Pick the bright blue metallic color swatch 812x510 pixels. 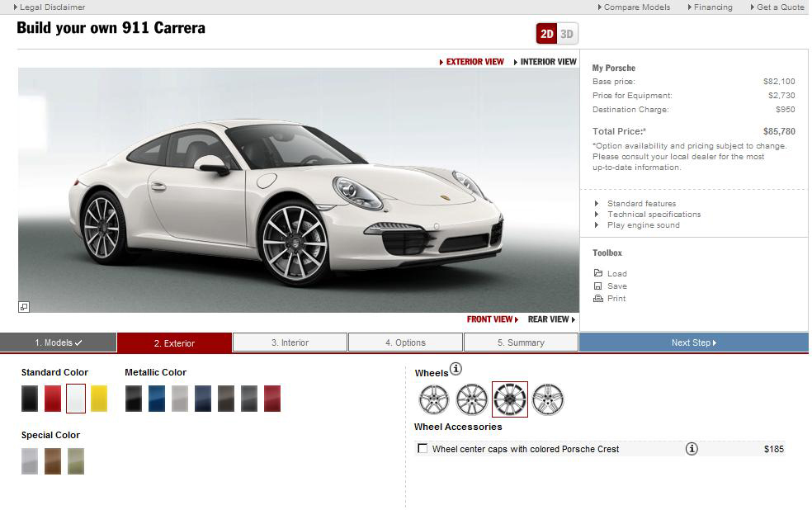157,399
